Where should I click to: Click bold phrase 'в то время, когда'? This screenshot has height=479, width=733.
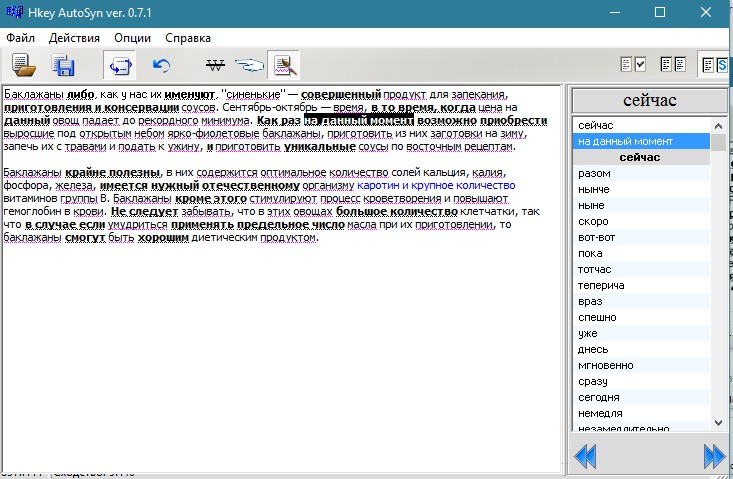click(423, 107)
